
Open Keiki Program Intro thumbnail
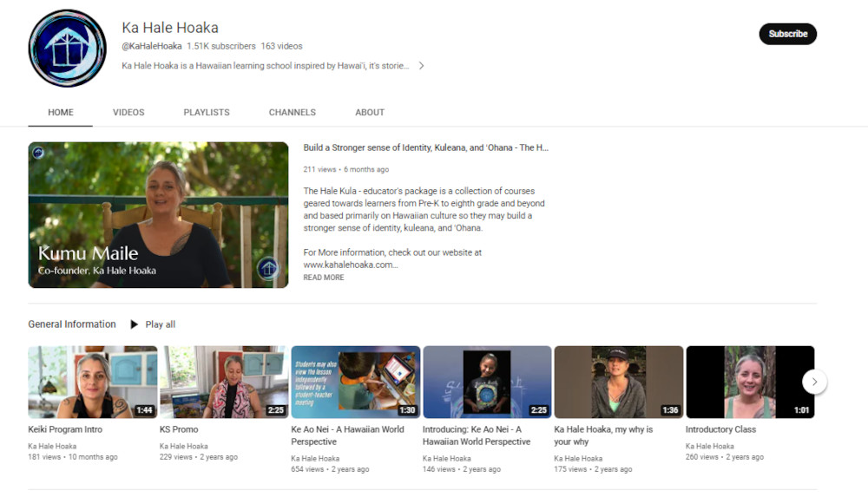(x=93, y=382)
